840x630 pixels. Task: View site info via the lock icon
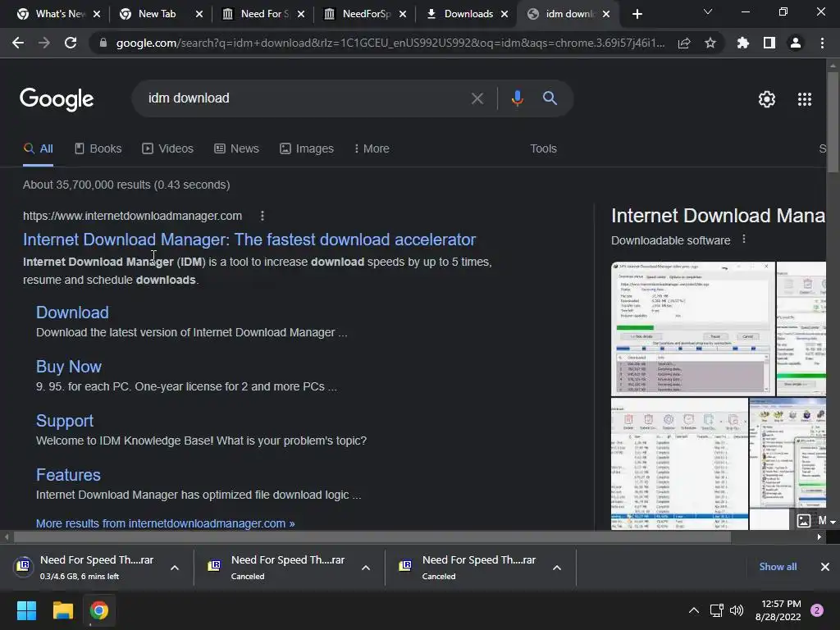tap(103, 43)
